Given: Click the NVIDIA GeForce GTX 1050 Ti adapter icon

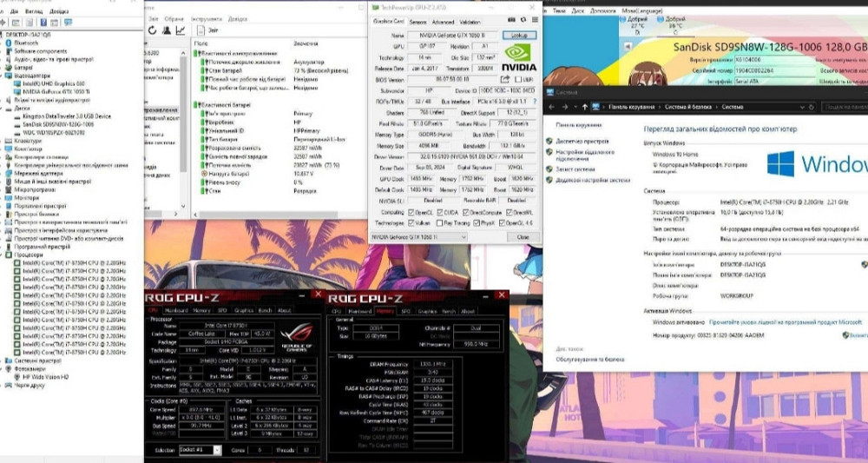Looking at the screenshot, I should [16, 91].
